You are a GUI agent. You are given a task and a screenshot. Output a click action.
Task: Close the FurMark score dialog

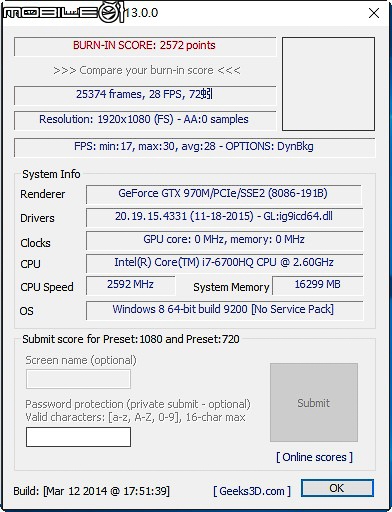click(374, 13)
